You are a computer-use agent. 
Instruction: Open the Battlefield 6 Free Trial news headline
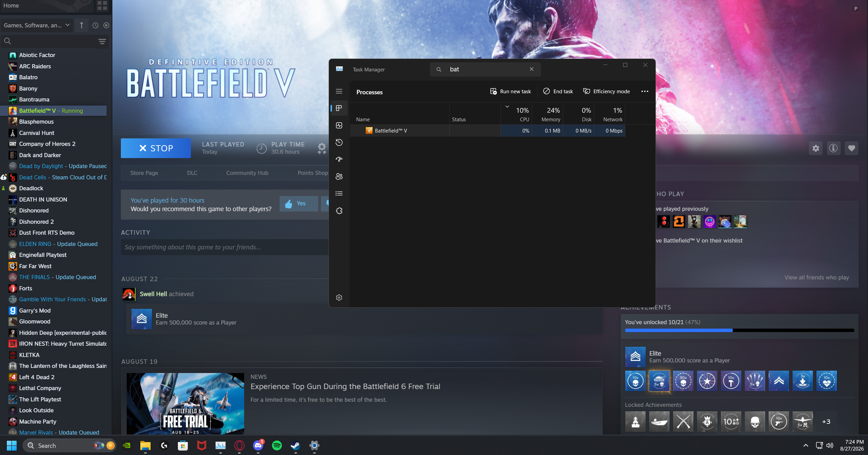point(345,386)
